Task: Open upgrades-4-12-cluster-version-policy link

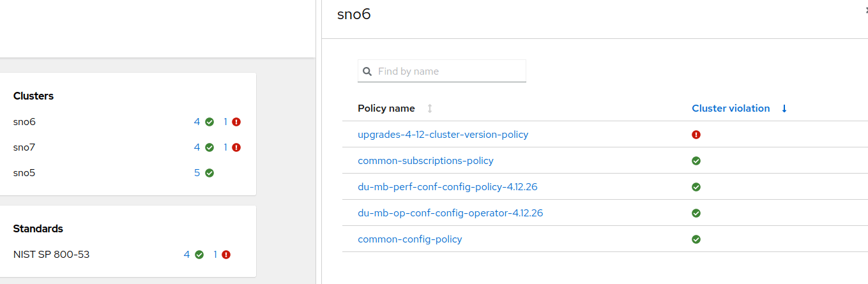Action: click(443, 135)
